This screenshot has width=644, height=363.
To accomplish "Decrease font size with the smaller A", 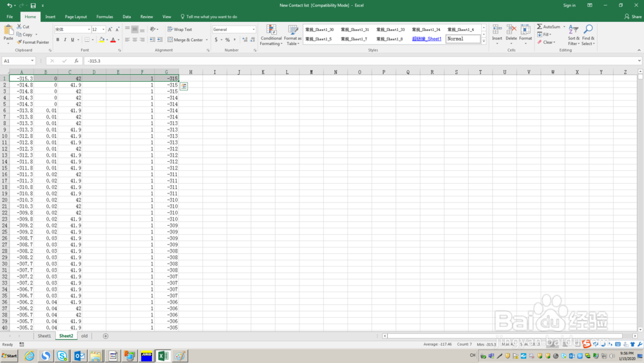I will [x=117, y=30].
